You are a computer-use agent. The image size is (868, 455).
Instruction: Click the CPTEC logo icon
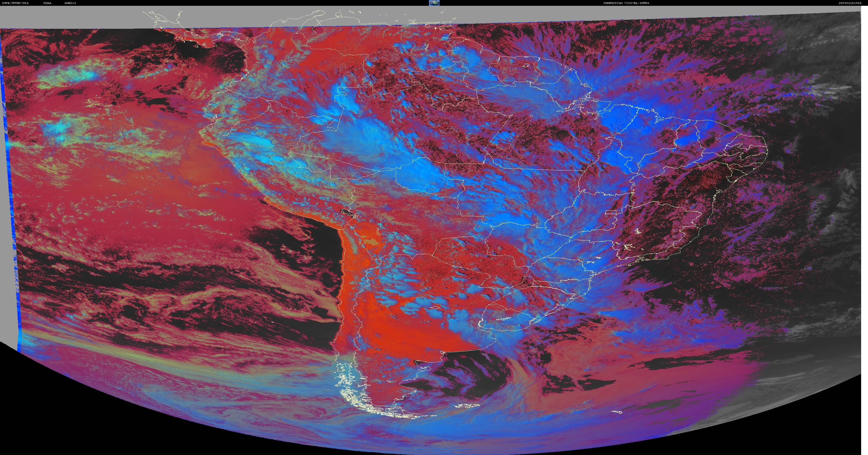pyautogui.click(x=434, y=3)
